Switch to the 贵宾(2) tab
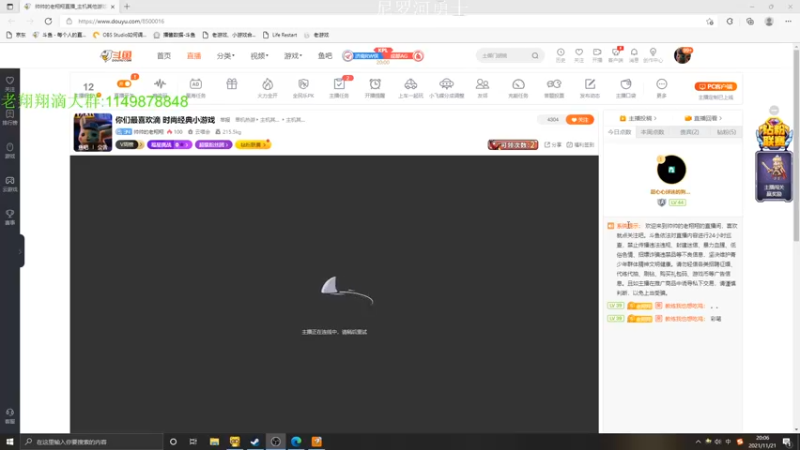Viewport: 800px width, 450px height. (689, 132)
